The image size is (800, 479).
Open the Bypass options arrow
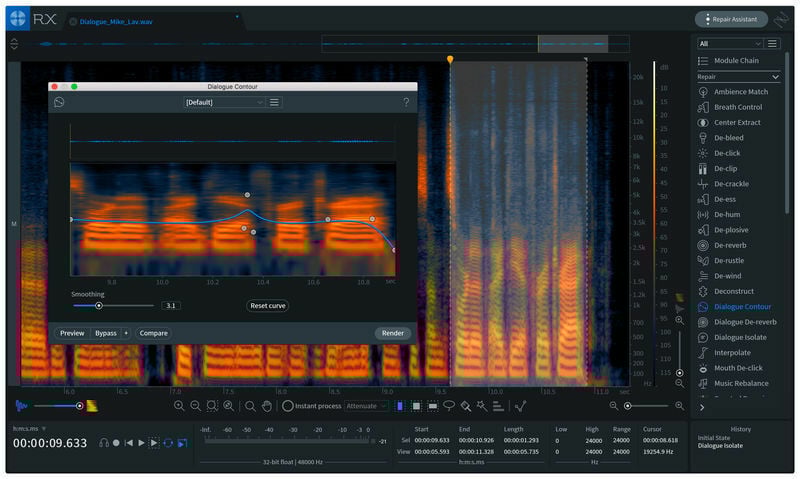click(126, 333)
